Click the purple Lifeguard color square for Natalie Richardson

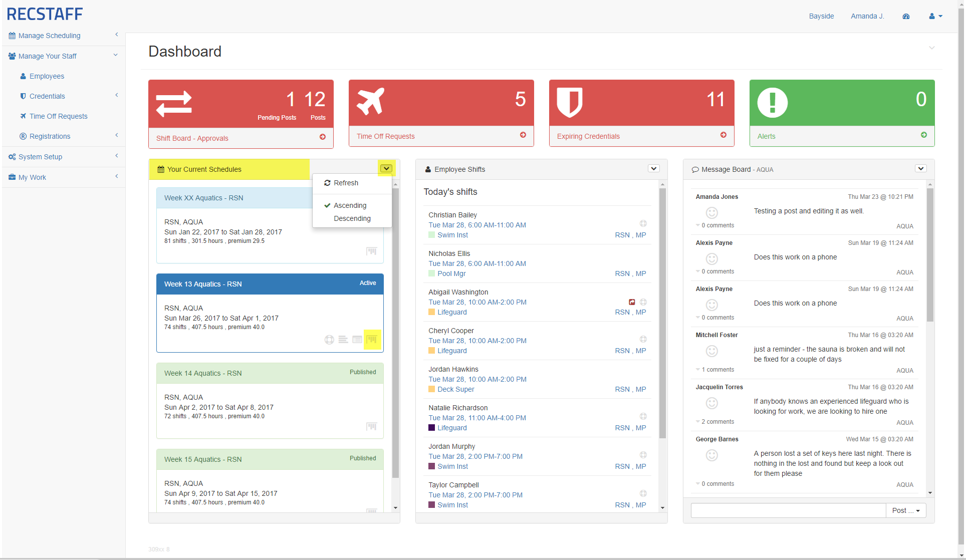431,428
